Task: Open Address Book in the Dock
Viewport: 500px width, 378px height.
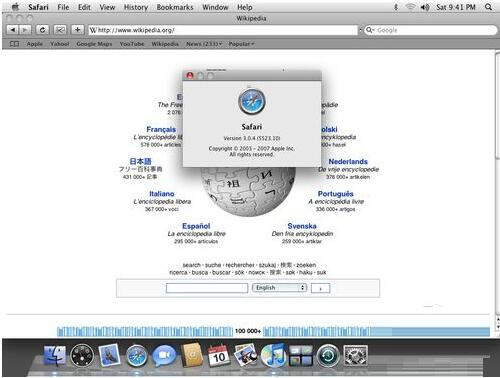Action: 192,355
